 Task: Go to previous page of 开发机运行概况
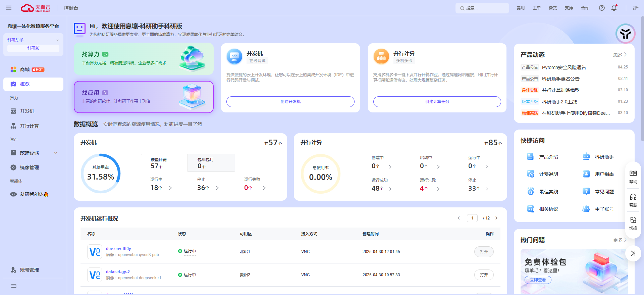[x=459, y=218]
